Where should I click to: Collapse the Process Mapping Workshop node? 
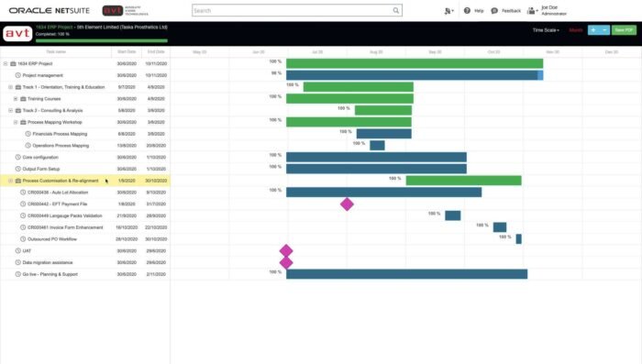[x=16, y=122]
